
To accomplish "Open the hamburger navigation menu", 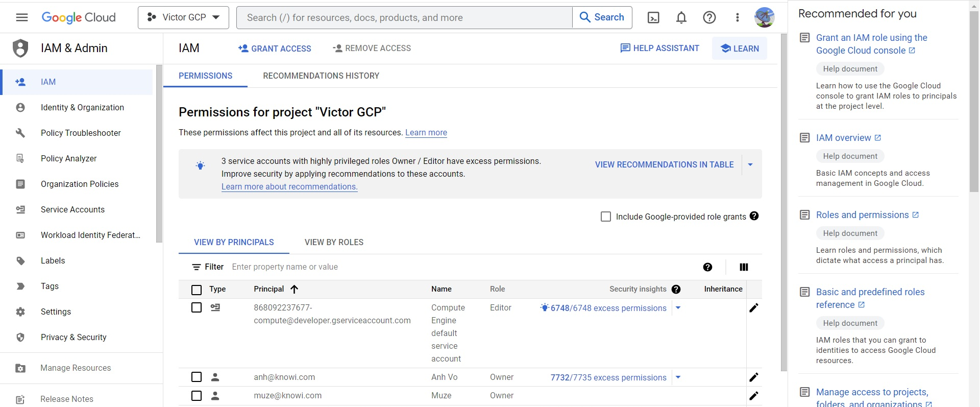I will coord(22,17).
